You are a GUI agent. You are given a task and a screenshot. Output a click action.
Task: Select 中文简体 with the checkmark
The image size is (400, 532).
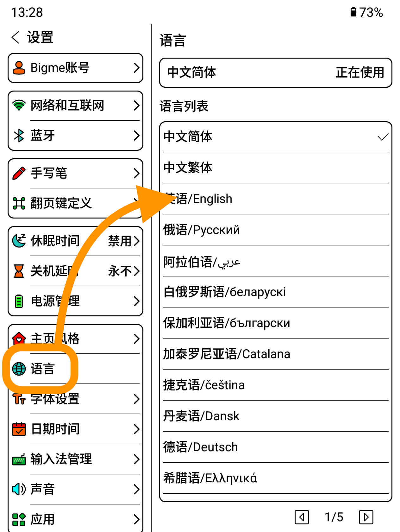[275, 137]
